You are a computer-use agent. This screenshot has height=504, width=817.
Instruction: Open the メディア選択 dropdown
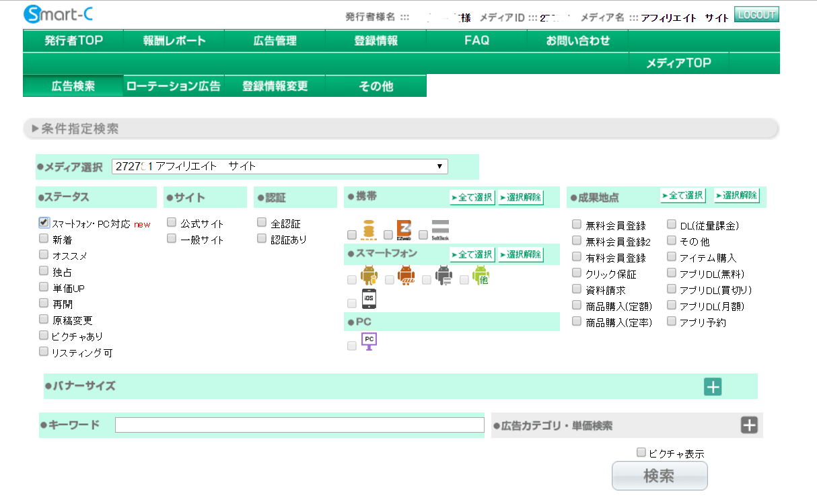(x=279, y=166)
